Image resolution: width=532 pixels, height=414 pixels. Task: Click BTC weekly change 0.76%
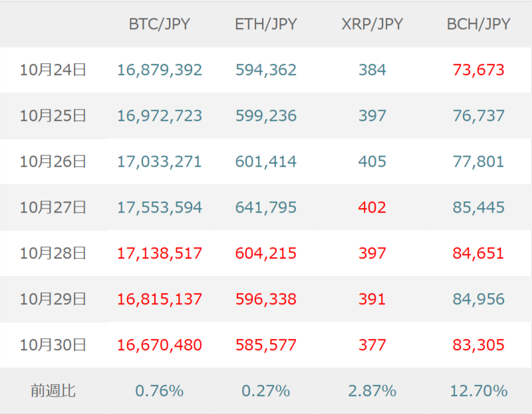(160, 391)
